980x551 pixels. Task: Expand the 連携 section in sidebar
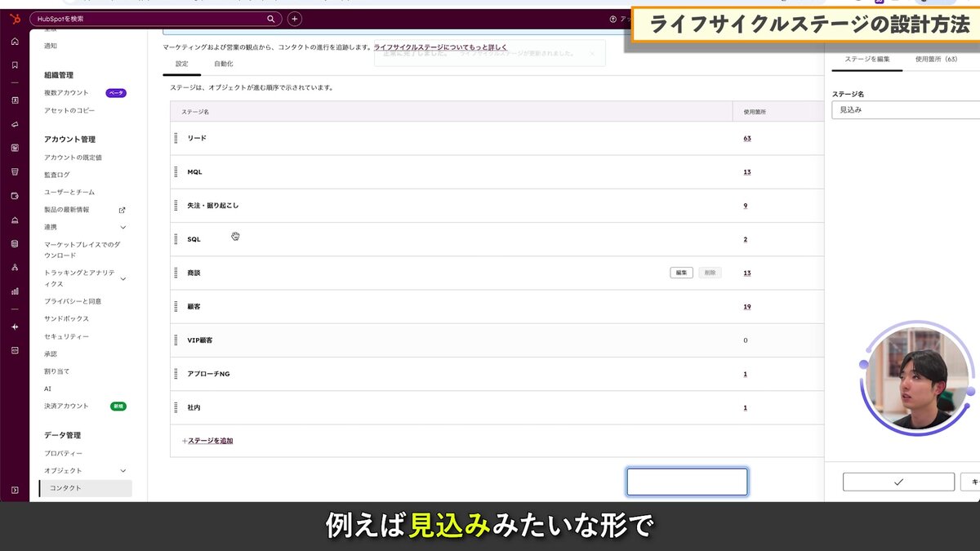(123, 227)
